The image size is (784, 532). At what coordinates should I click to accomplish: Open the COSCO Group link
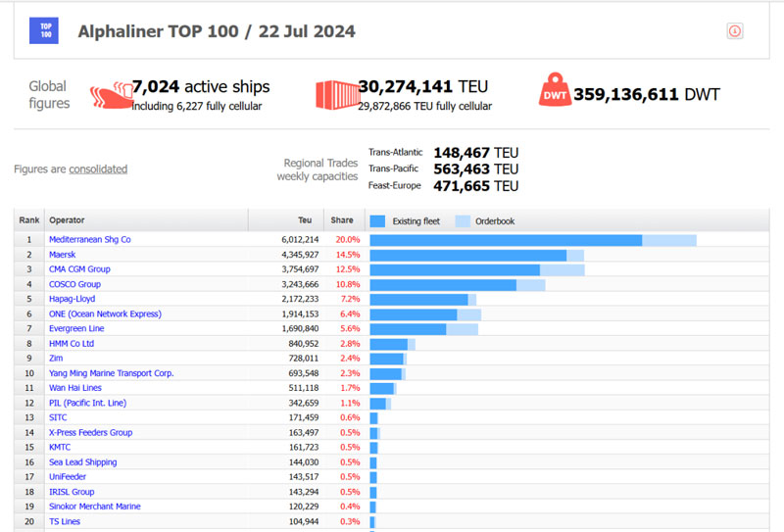click(74, 284)
